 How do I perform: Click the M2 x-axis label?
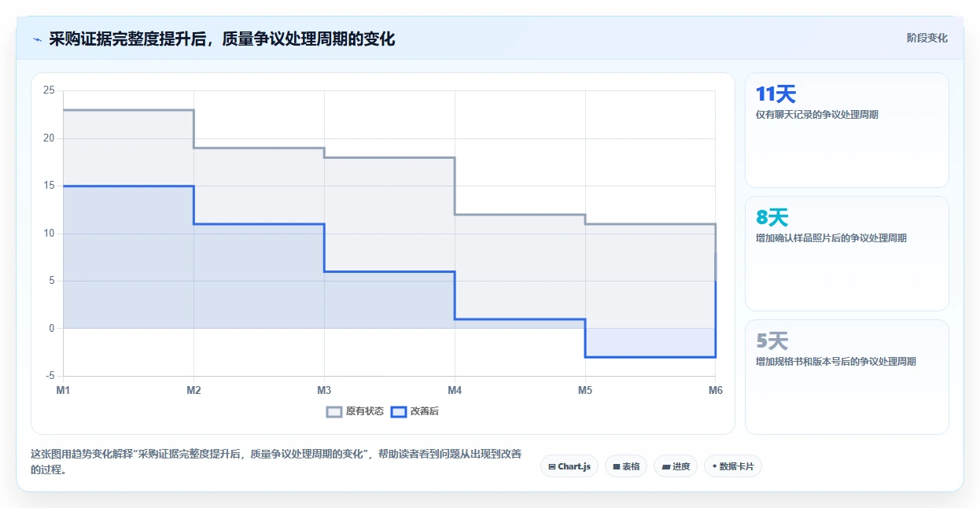pyautogui.click(x=193, y=390)
